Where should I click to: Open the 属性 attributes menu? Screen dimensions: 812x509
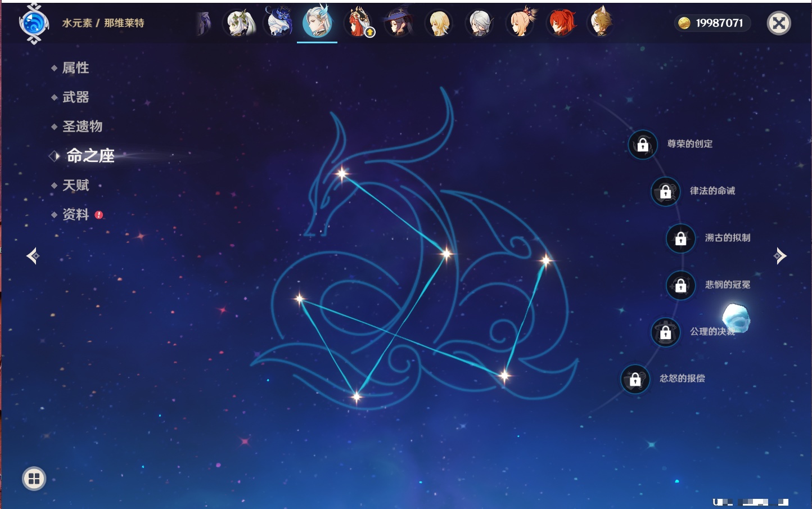(x=75, y=68)
